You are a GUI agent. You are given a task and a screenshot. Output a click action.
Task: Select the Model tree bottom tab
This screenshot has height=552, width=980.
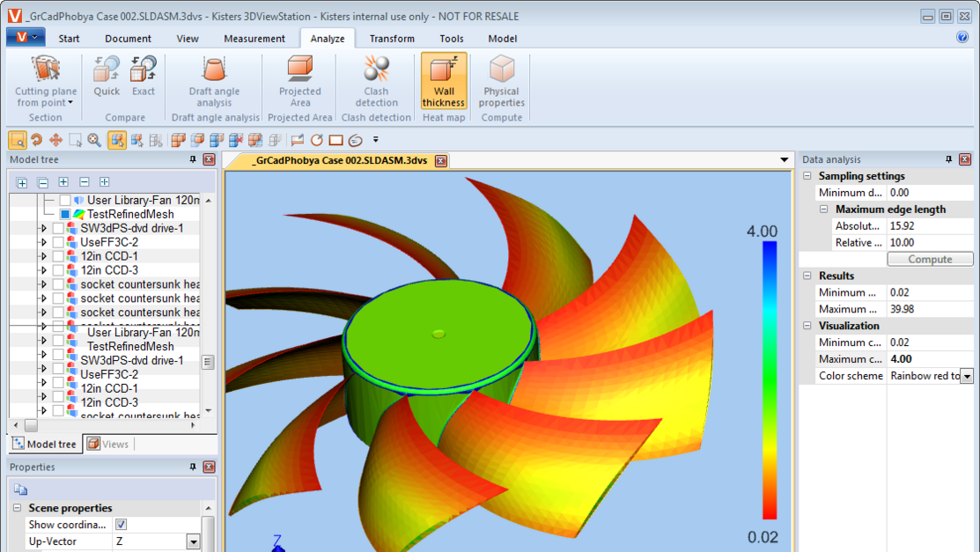(x=45, y=445)
